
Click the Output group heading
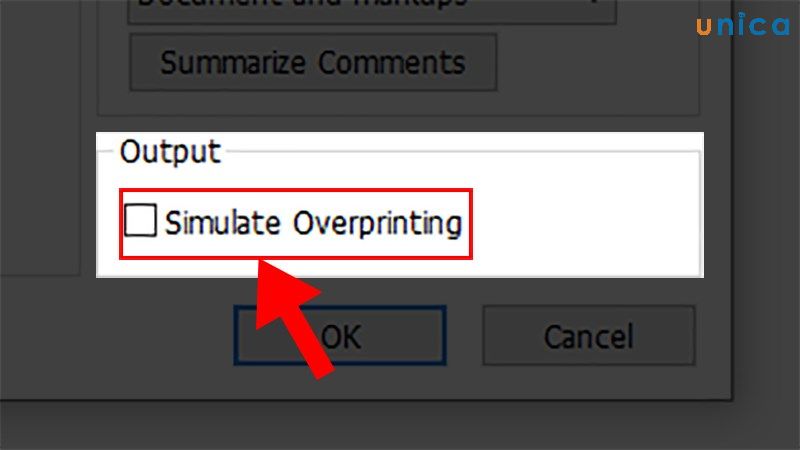click(x=170, y=152)
